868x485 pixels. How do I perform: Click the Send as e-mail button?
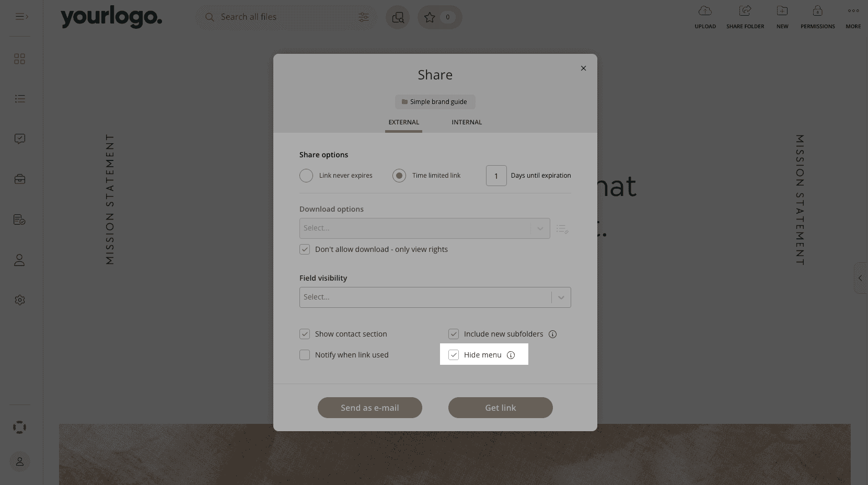(369, 408)
